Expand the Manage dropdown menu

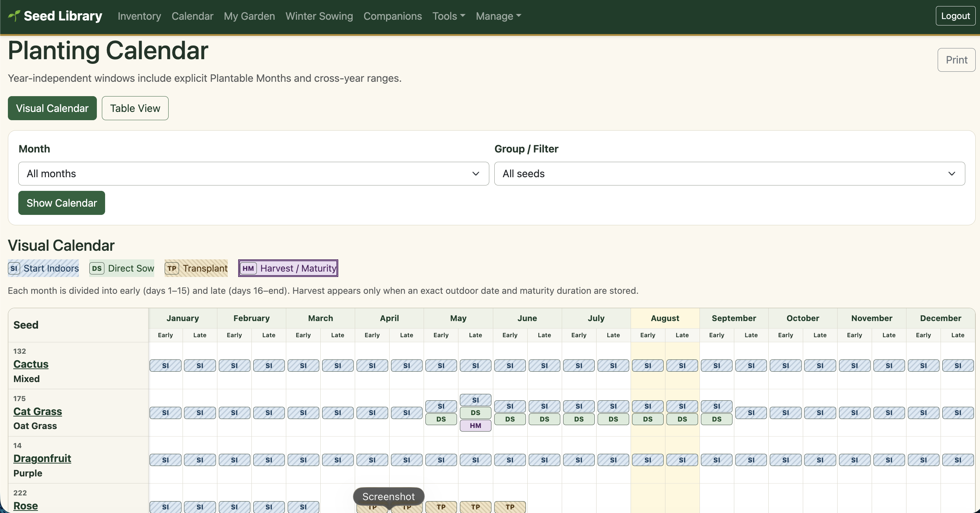pos(498,16)
